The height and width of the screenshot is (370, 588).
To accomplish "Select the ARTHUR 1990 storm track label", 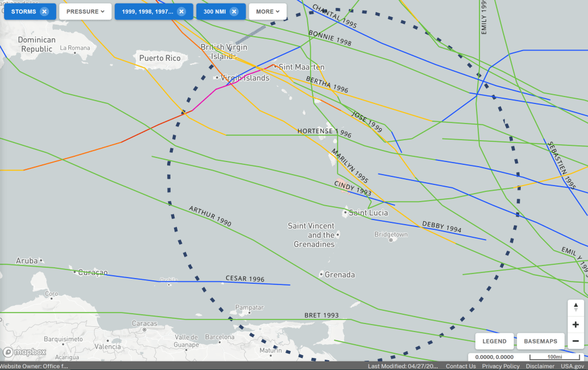I will [210, 215].
